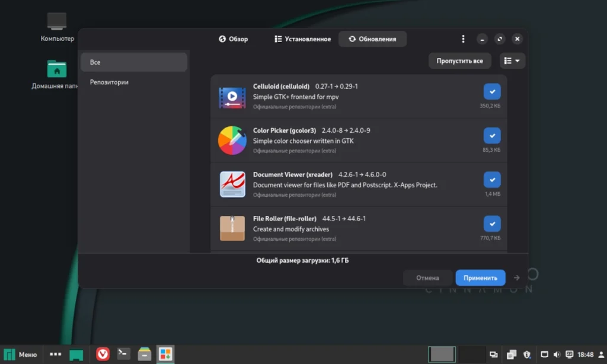Viewport: 607px width, 364px height.
Task: Click the Применить button
Action: [x=480, y=277]
